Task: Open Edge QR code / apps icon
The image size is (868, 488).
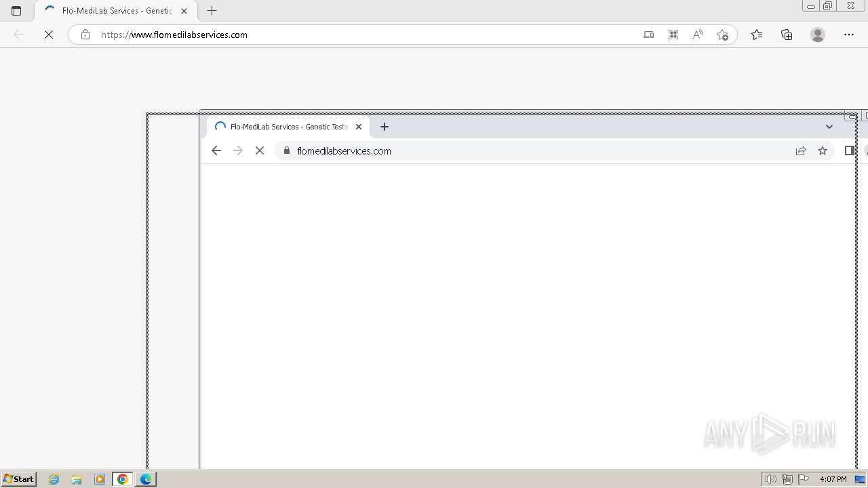Action: point(673,35)
